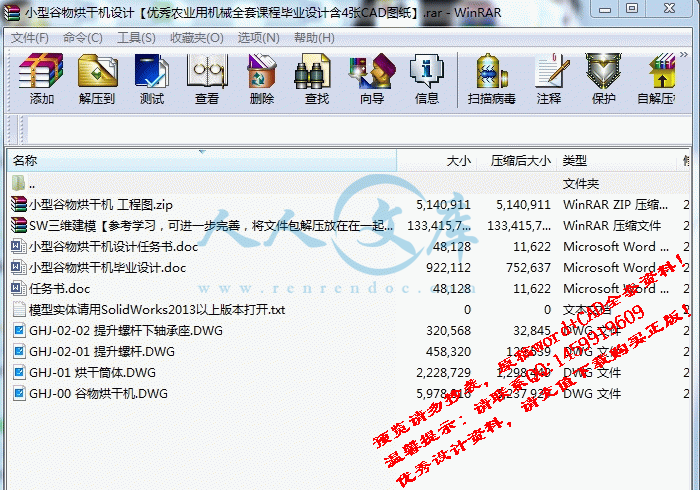Click the 添加 (Add) toolbar icon
Screen dimensions: 700x490
[41, 71]
